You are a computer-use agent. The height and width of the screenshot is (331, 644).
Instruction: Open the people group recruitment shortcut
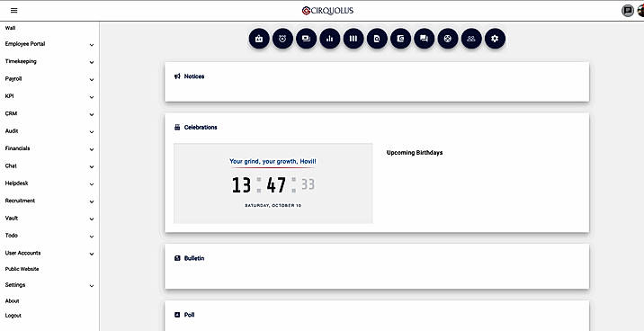pyautogui.click(x=471, y=39)
